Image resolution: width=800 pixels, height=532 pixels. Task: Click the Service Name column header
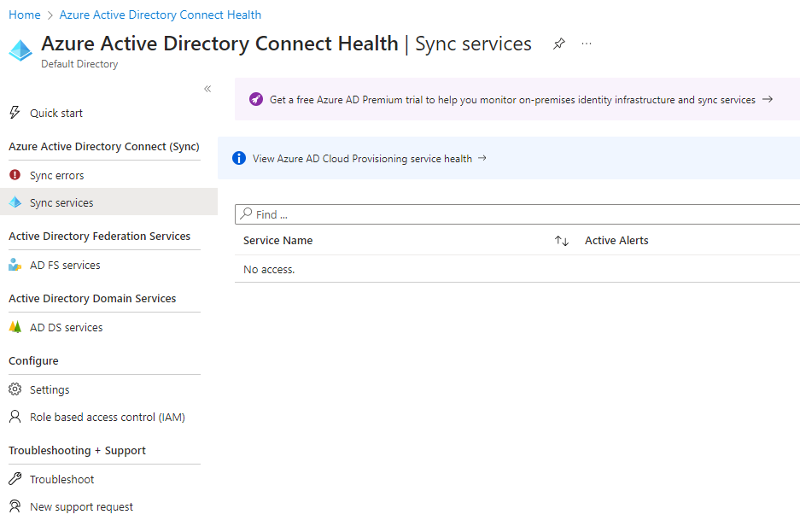[x=278, y=241]
